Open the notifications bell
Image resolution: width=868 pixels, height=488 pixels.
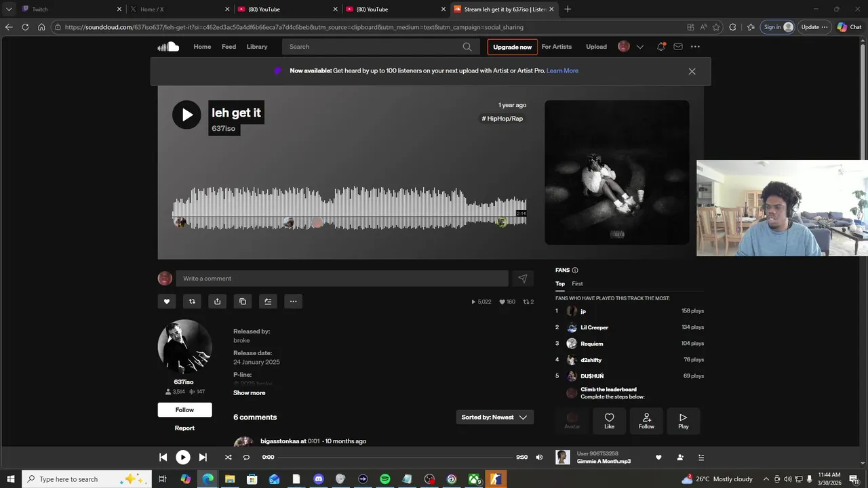660,47
